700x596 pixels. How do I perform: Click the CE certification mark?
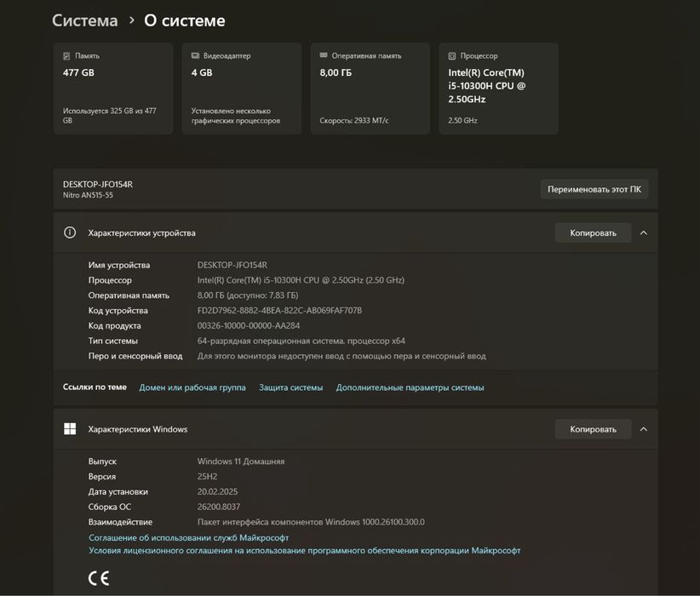[99, 578]
